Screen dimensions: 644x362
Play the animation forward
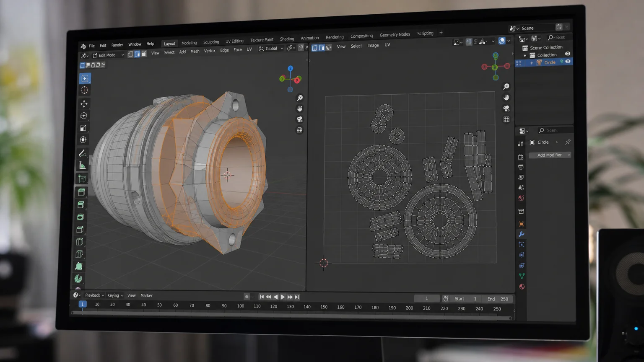tap(283, 297)
